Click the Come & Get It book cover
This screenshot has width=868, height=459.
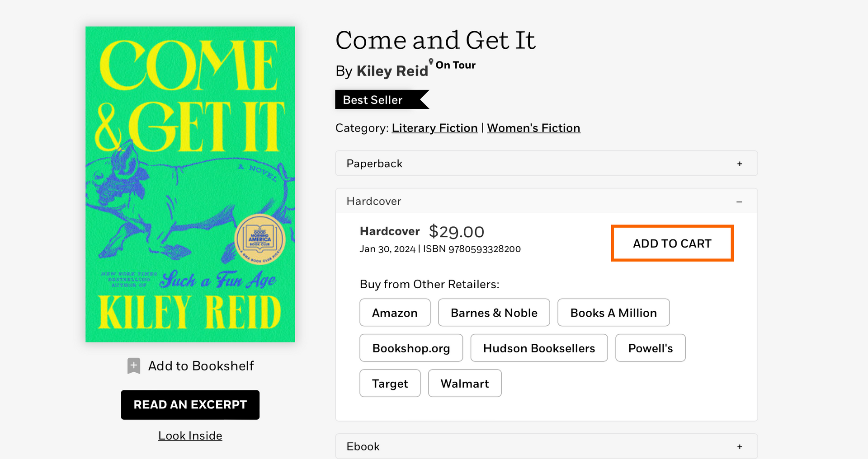[x=190, y=184]
